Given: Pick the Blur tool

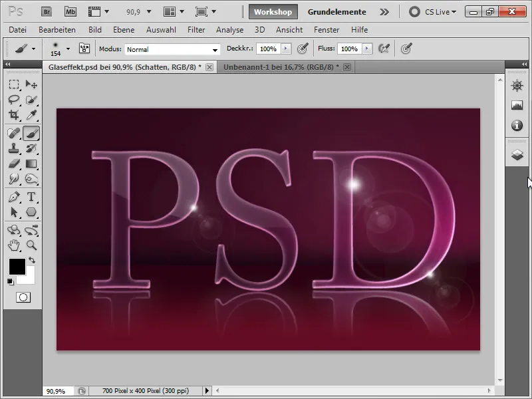Looking at the screenshot, I should click(14, 179).
